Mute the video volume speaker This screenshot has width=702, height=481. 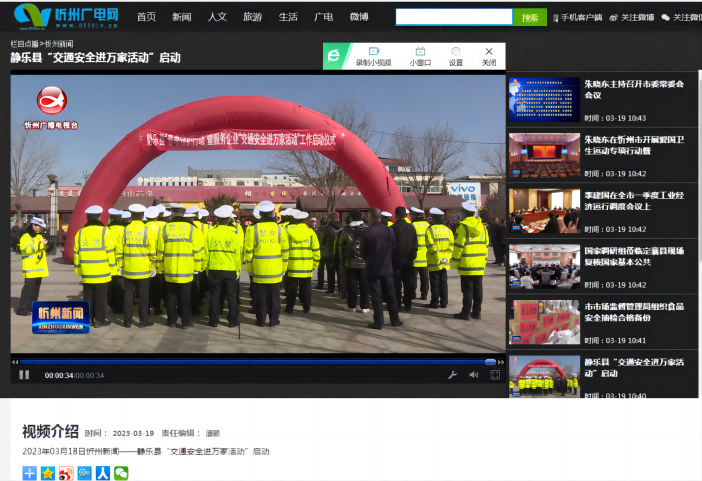click(473, 375)
